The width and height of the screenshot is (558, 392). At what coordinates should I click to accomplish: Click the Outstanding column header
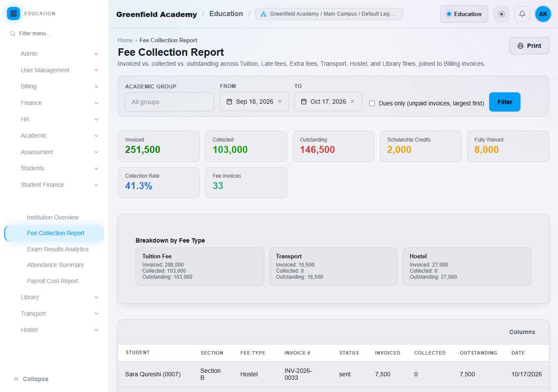(x=478, y=353)
